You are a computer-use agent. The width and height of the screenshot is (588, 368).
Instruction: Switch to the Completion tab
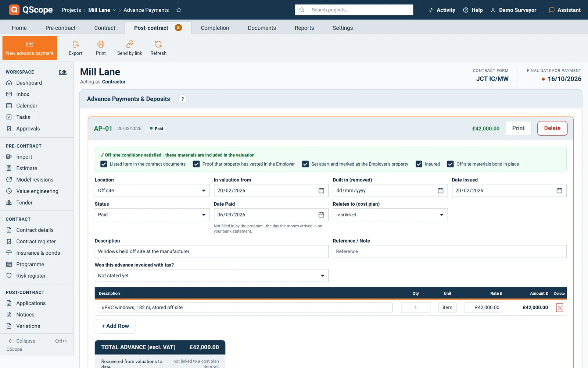(215, 28)
